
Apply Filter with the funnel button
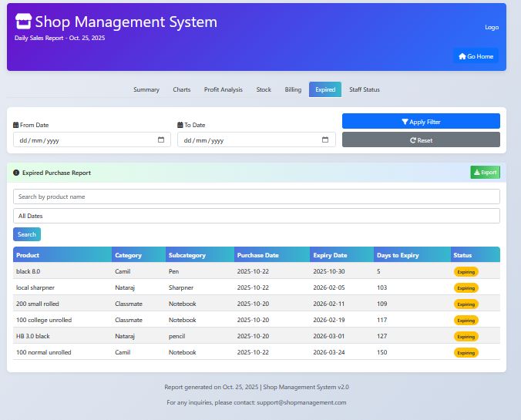click(x=421, y=122)
